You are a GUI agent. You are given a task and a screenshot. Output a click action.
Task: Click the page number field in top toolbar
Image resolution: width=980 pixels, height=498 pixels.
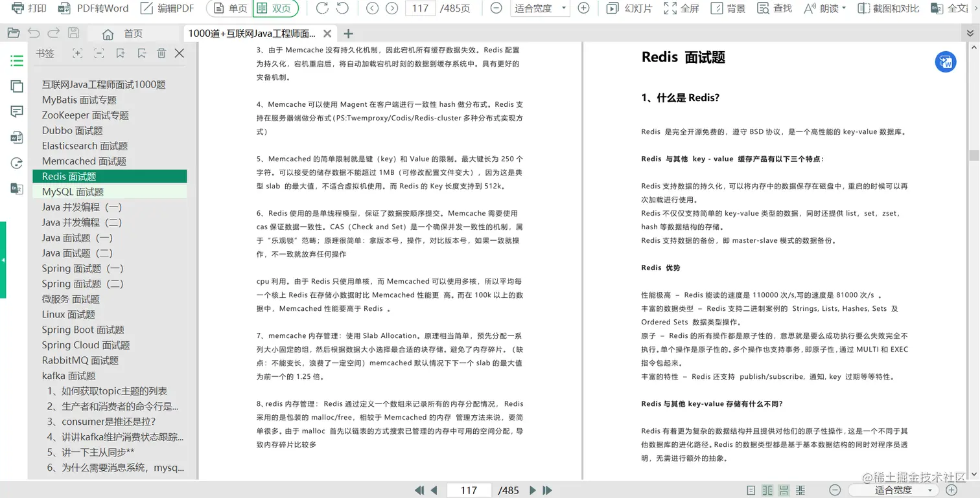click(420, 8)
